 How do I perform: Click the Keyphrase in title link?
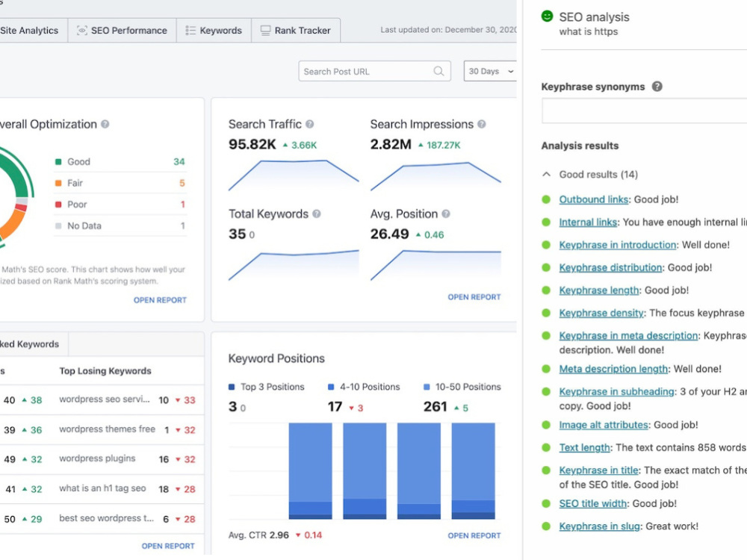coord(599,470)
